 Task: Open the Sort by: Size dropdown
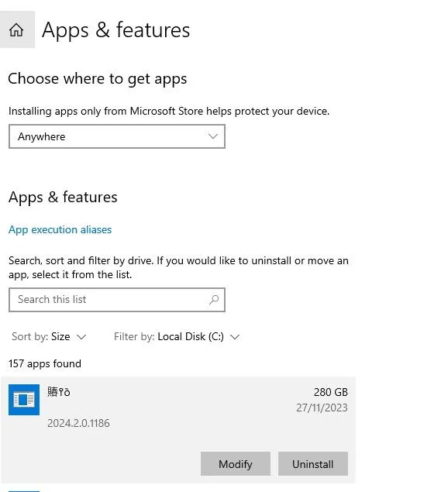[49, 337]
